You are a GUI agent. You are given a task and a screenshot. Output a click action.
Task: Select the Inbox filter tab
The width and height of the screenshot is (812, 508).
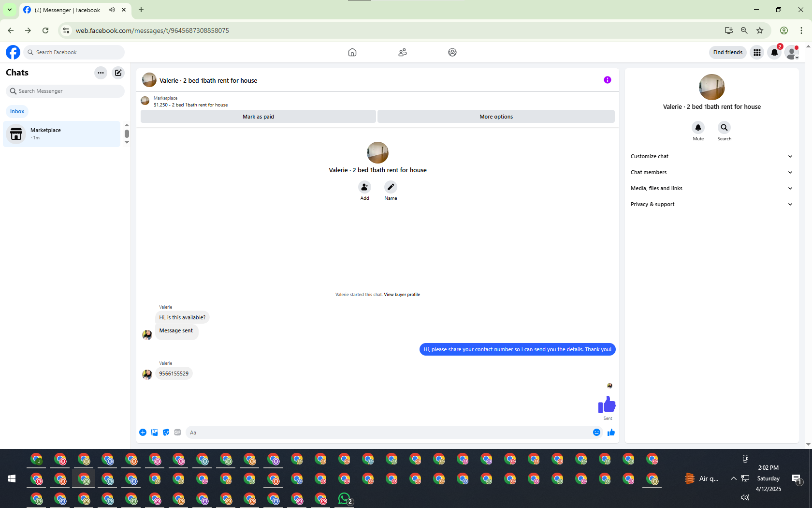point(17,111)
